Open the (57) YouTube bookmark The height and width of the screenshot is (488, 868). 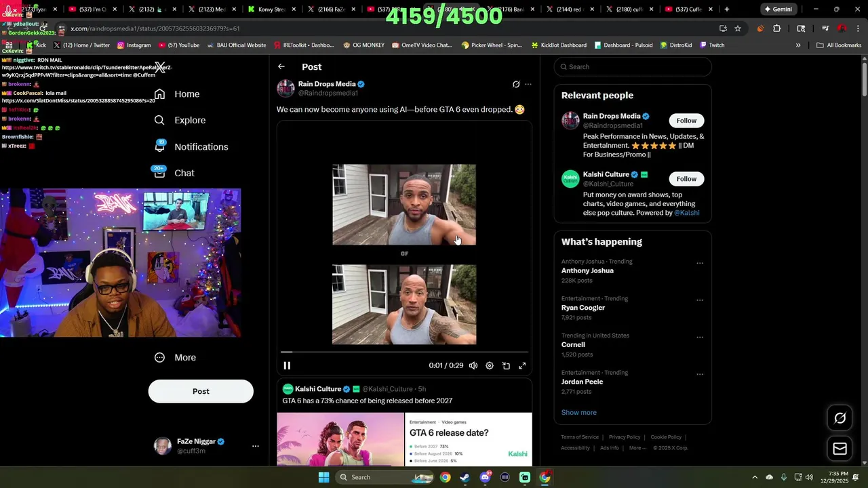tap(179, 45)
